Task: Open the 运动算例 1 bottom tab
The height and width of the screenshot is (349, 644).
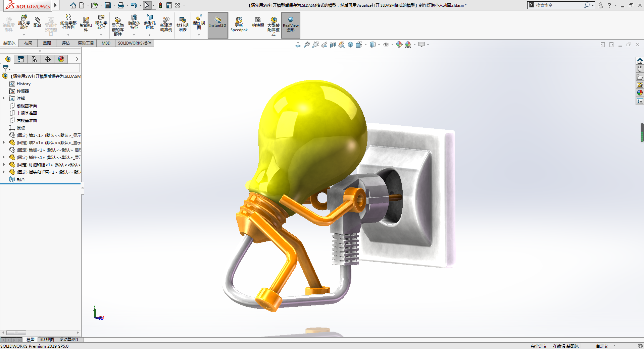Action: pyautogui.click(x=69, y=340)
